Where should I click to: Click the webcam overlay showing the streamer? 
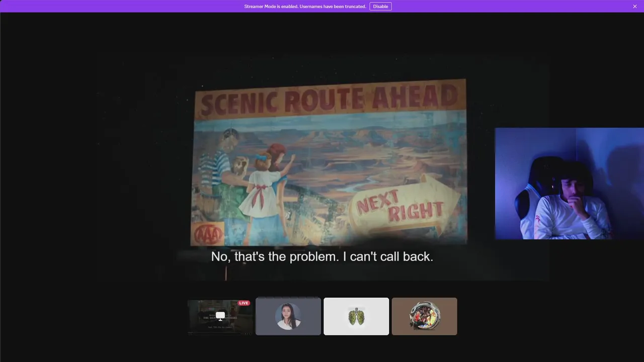point(569,184)
